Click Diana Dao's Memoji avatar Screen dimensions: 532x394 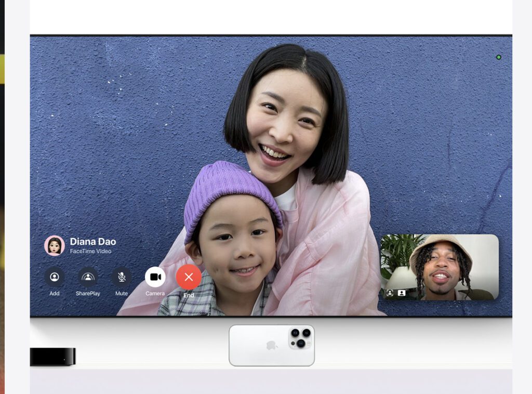(x=55, y=245)
